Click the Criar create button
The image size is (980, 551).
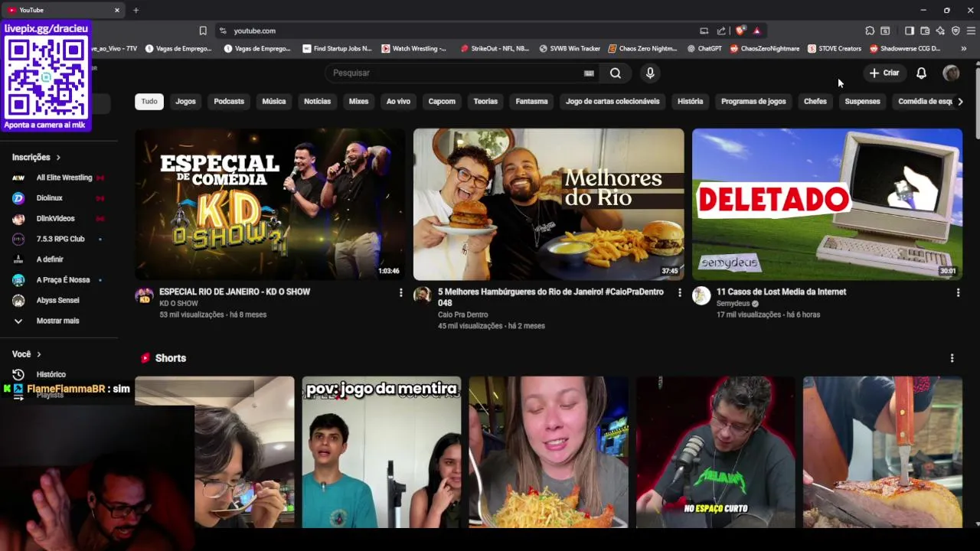(884, 73)
